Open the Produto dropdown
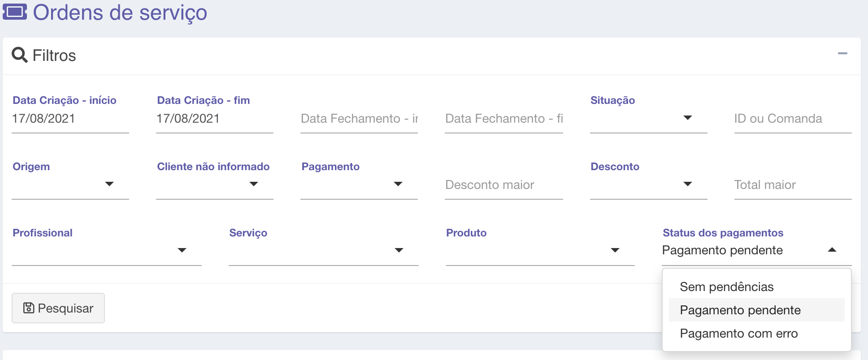Viewport: 868px width, 360px height. (x=540, y=251)
